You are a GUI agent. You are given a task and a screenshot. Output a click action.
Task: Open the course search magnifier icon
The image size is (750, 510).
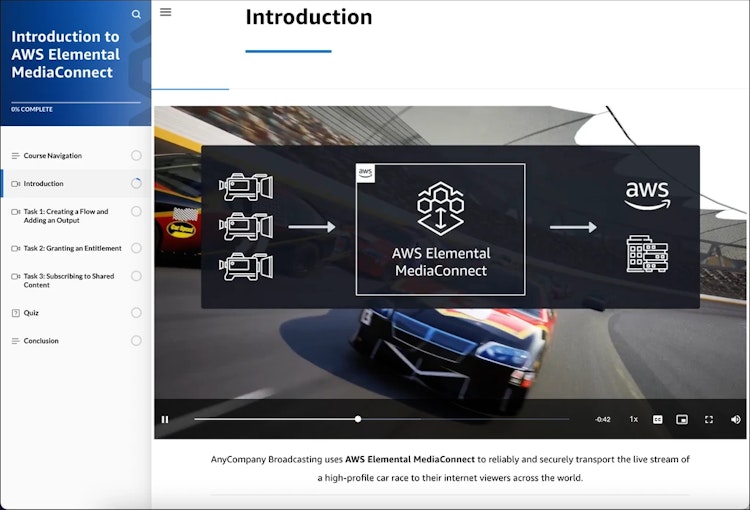click(136, 14)
